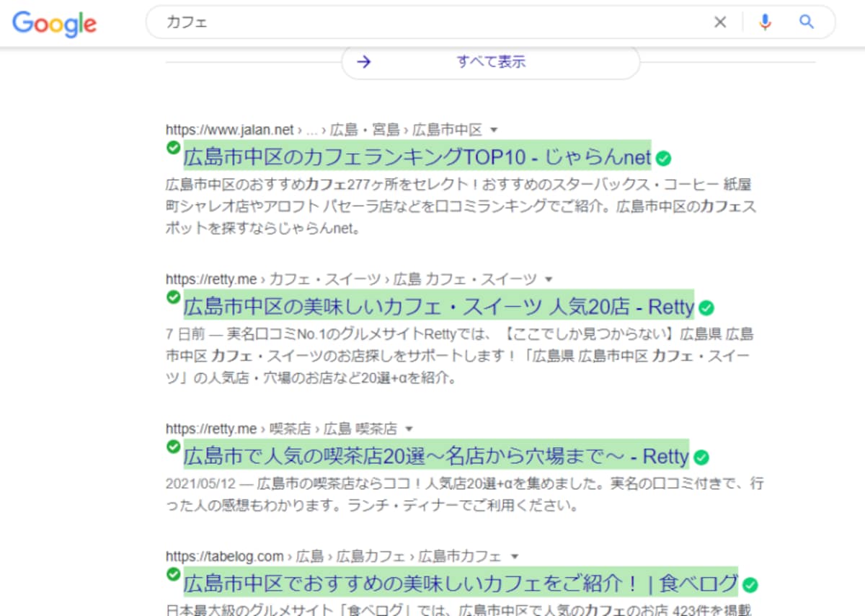The width and height of the screenshot is (865, 616).
Task: Open dropdown arrow beside tabelog.com breadcrumb
Action: (514, 557)
